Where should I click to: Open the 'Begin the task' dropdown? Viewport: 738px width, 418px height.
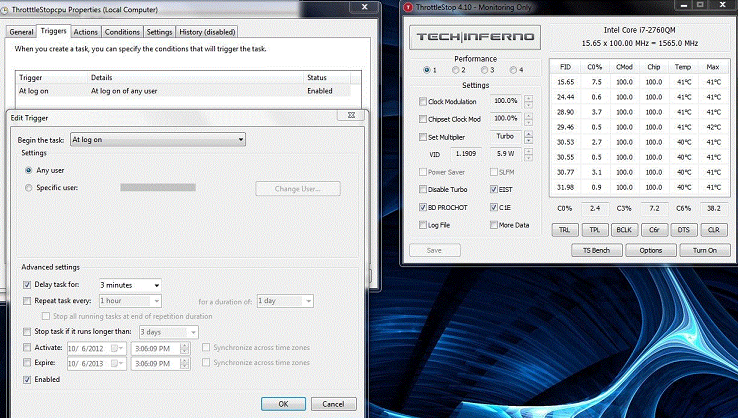158,139
